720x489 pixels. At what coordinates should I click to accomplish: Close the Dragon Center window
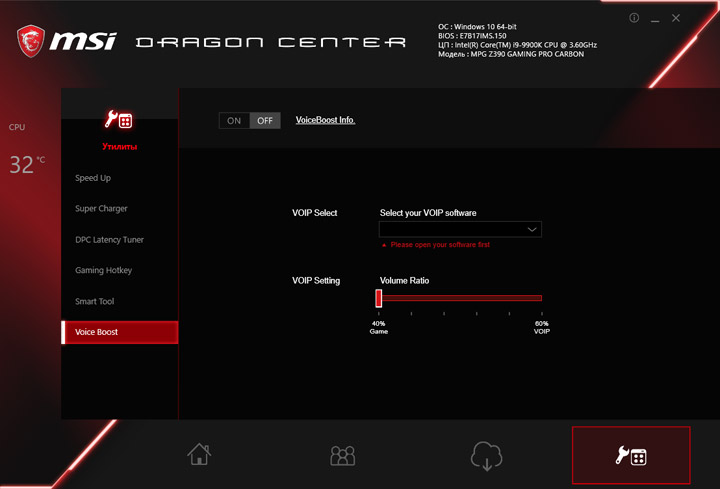coord(676,18)
